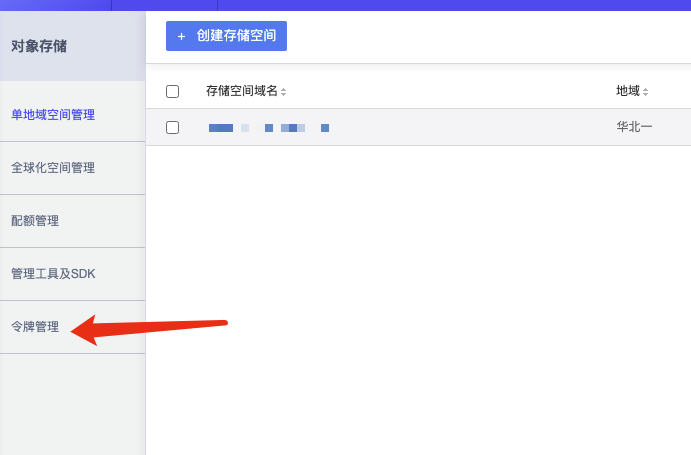
Task: Click the 华北一 region cell
Action: click(634, 128)
